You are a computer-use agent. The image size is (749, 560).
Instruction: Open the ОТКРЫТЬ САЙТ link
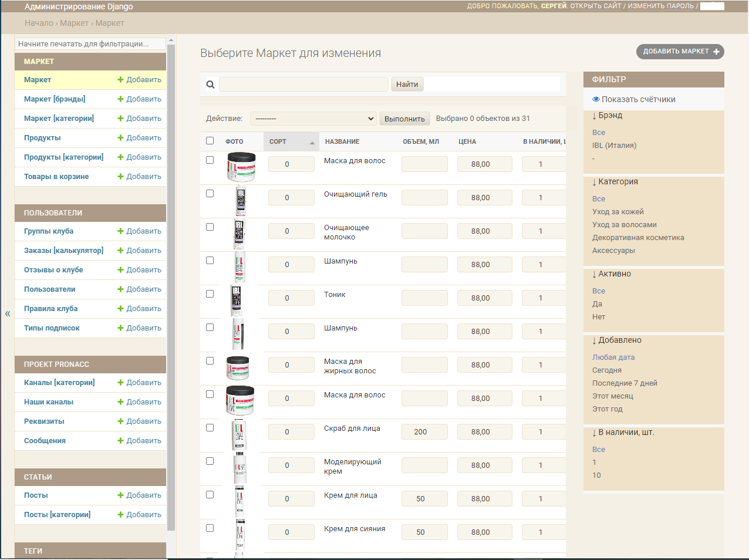coord(596,6)
